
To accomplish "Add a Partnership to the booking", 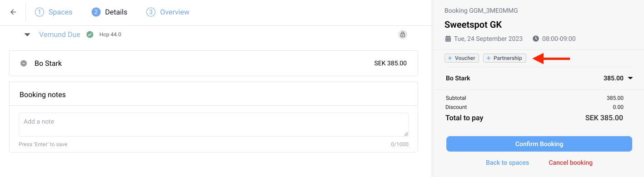I will point(504,58).
